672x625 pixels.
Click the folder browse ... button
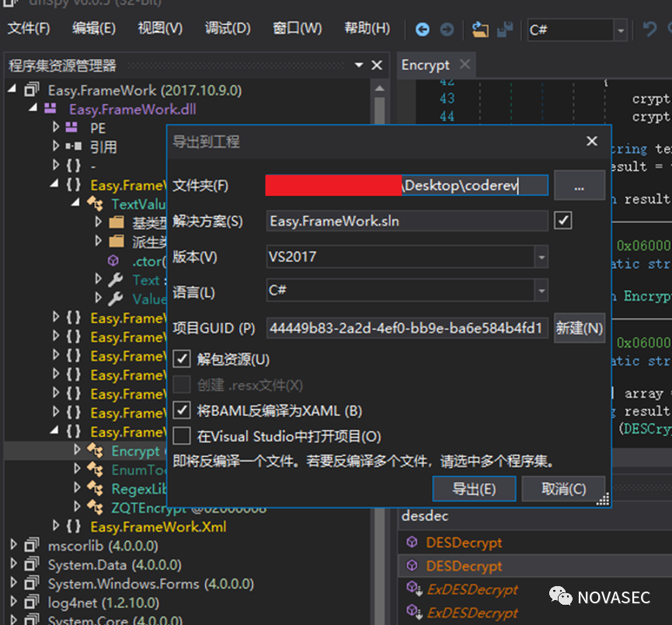580,185
